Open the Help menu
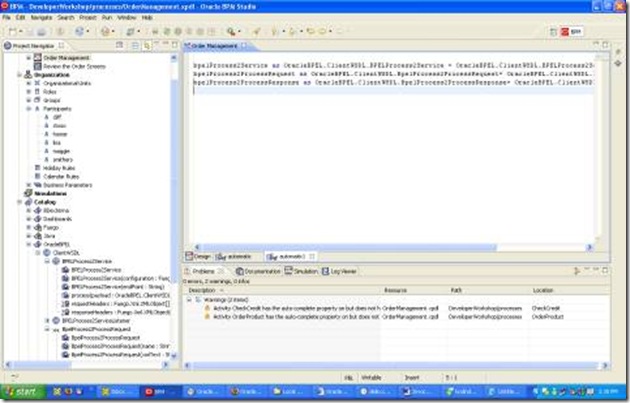The width and height of the screenshot is (630, 403). pyautogui.click(x=147, y=18)
